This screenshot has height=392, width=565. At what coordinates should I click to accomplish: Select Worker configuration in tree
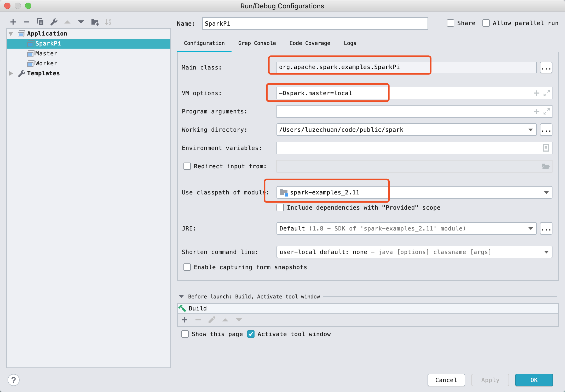(89, 64)
